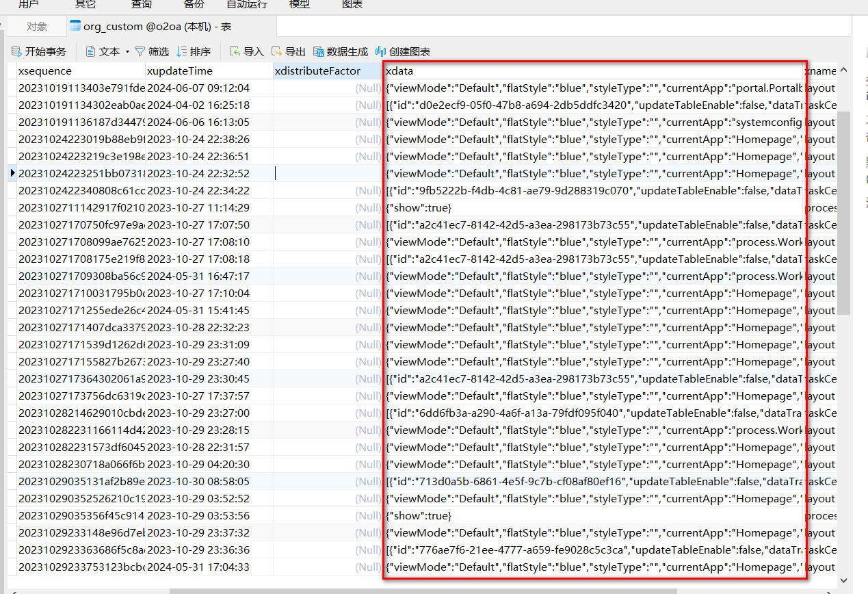Select update time 2023-10-24 22:36:51

pos(209,156)
